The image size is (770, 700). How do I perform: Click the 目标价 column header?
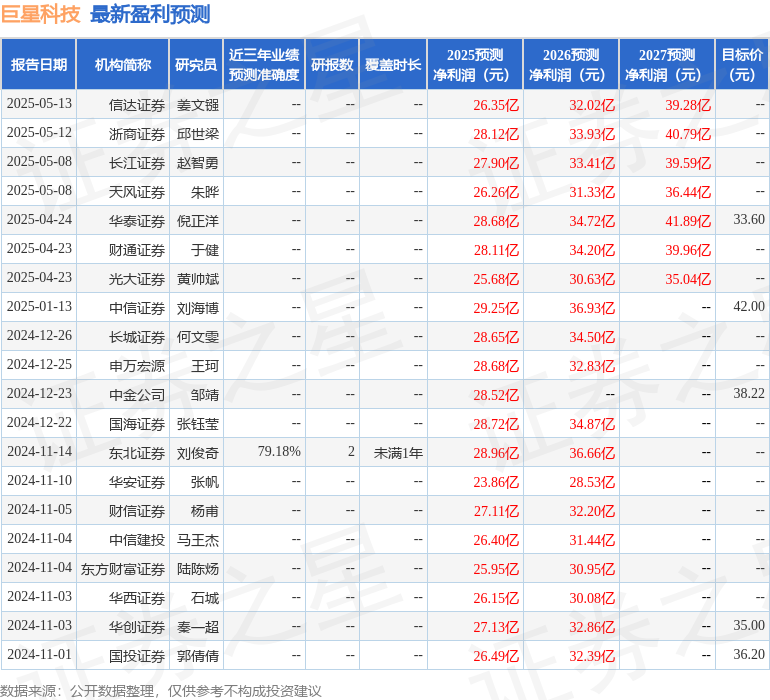742,65
